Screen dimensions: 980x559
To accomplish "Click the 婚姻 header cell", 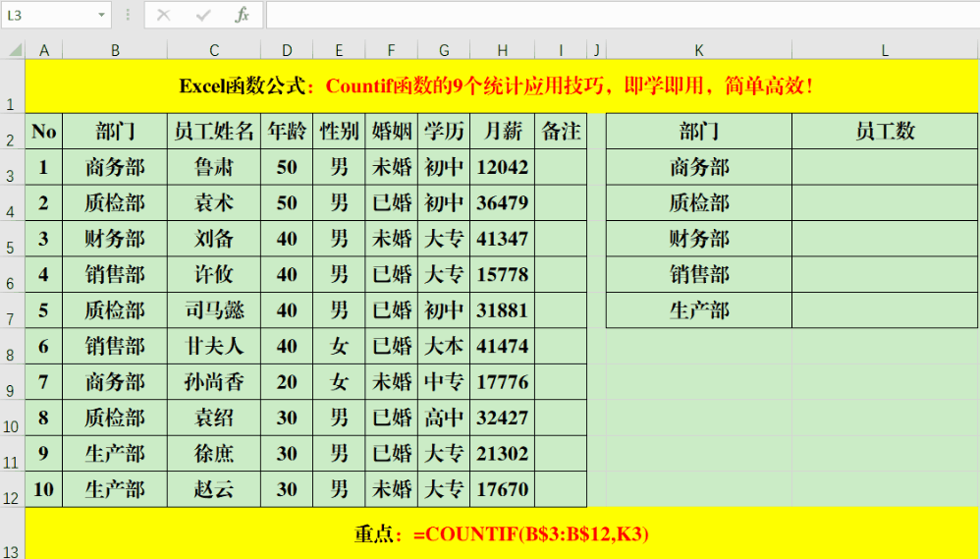I will tap(391, 132).
